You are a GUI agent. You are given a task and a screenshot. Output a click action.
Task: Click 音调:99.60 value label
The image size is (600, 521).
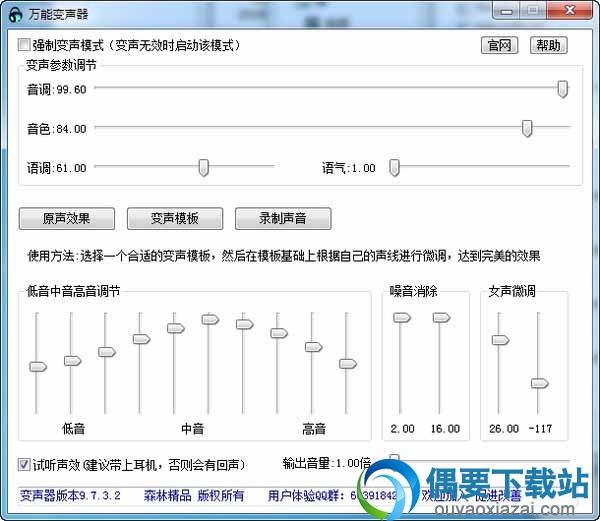pos(56,90)
